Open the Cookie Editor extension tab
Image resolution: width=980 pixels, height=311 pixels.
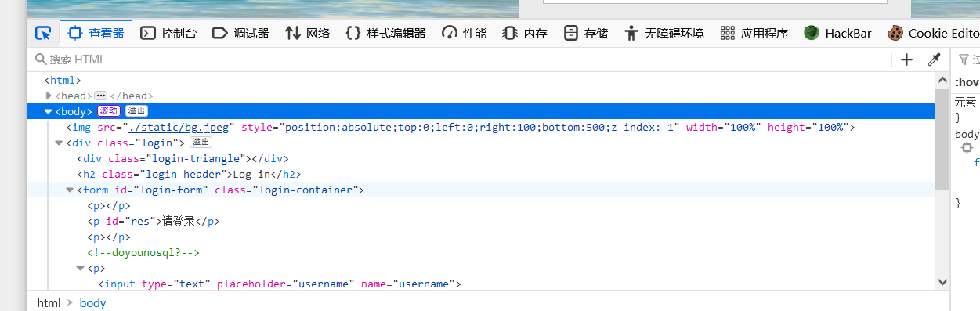coord(934,33)
